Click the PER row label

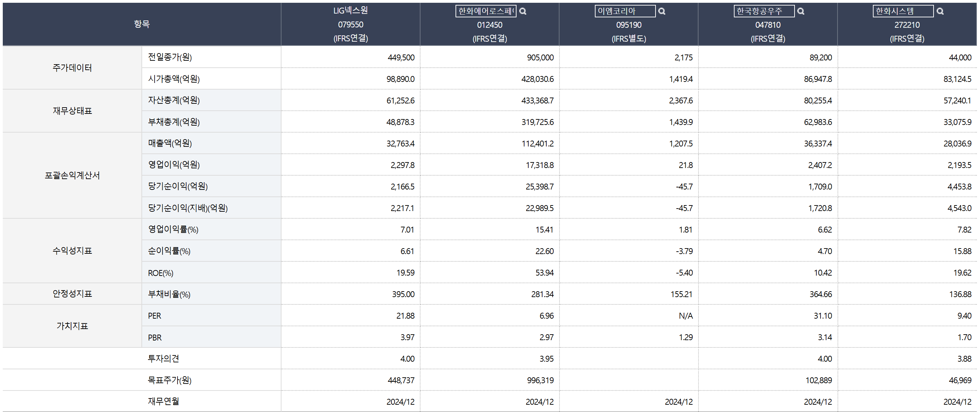[x=155, y=316]
